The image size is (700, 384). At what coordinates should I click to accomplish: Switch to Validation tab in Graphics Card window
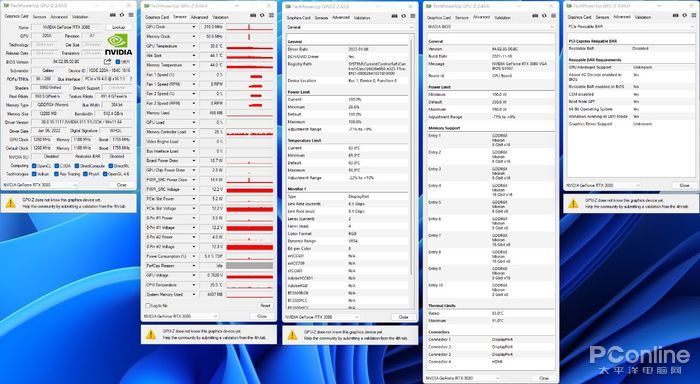pos(80,17)
